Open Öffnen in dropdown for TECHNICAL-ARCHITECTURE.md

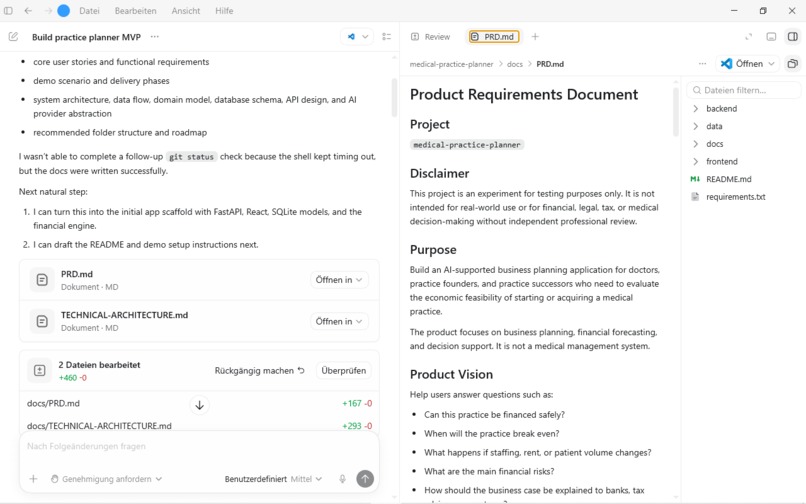pyautogui.click(x=339, y=321)
